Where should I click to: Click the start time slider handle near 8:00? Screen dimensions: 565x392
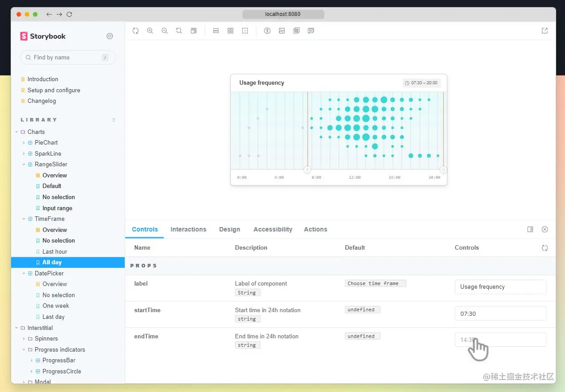307,169
